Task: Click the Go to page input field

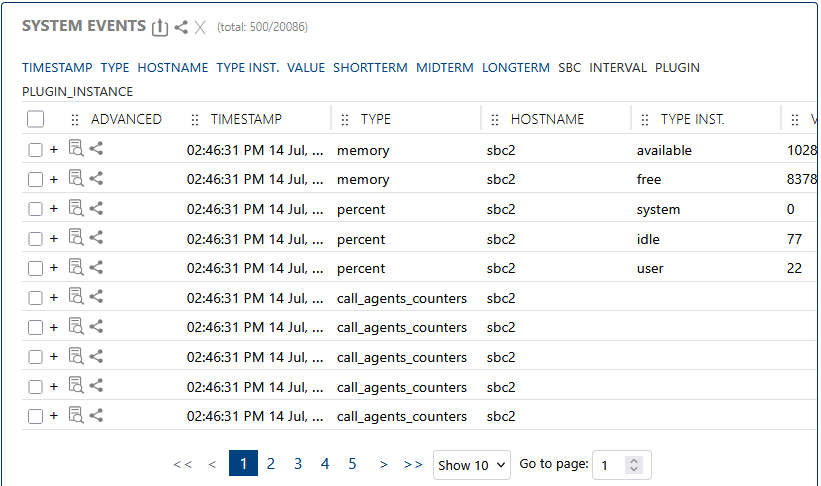Action: 622,465
